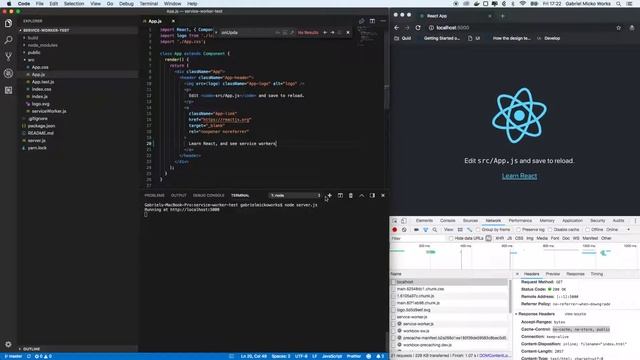The width and height of the screenshot is (640, 360).
Task: Capture screenshots with the camera icon in DevTools
Action: 416,230
